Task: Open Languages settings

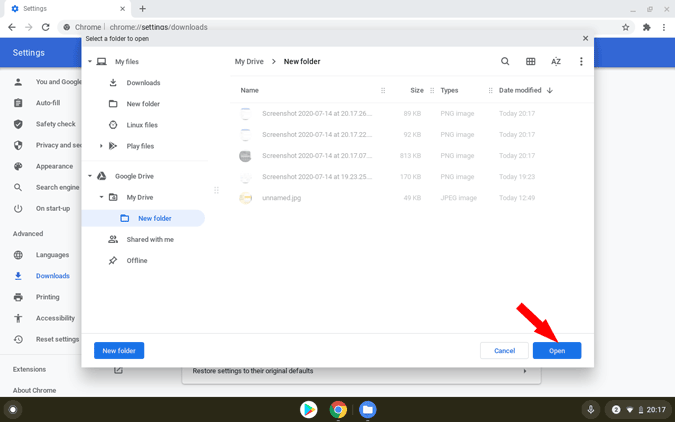Action: 52,255
